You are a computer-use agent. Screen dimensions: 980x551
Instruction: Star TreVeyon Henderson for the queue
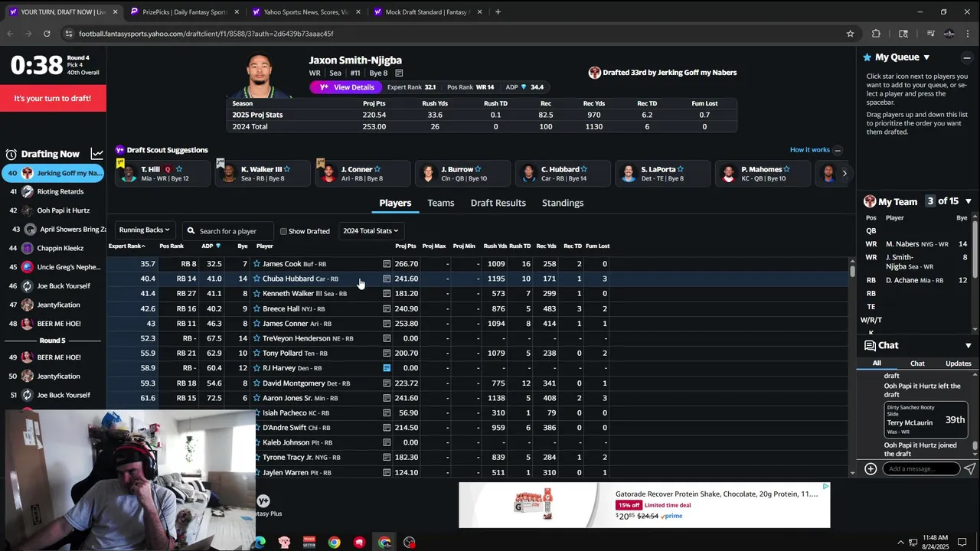[x=256, y=338]
